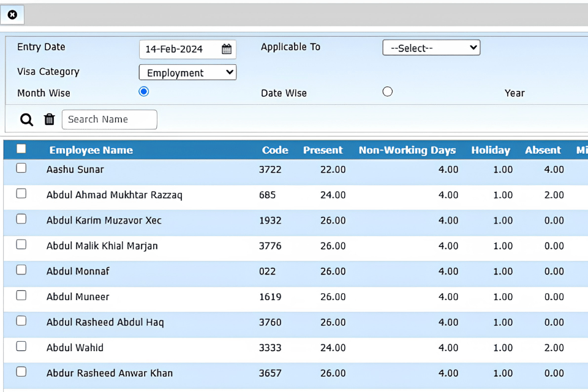
Task: Check the box for Abdul Muneer
Action: coord(21,296)
